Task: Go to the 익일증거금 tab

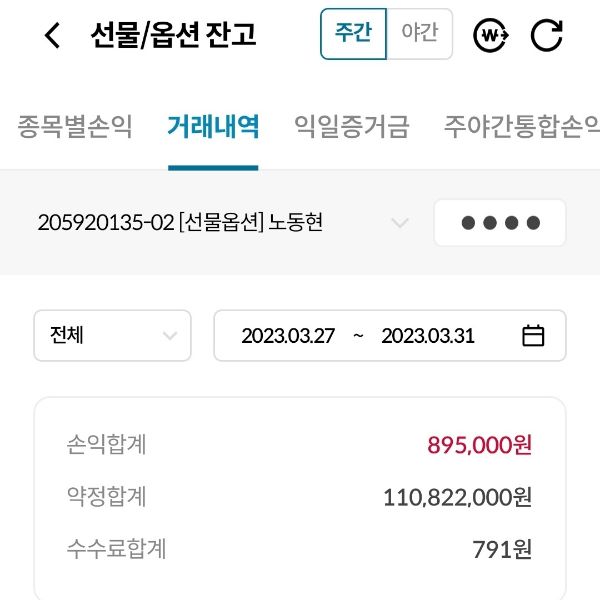Action: pos(351,127)
